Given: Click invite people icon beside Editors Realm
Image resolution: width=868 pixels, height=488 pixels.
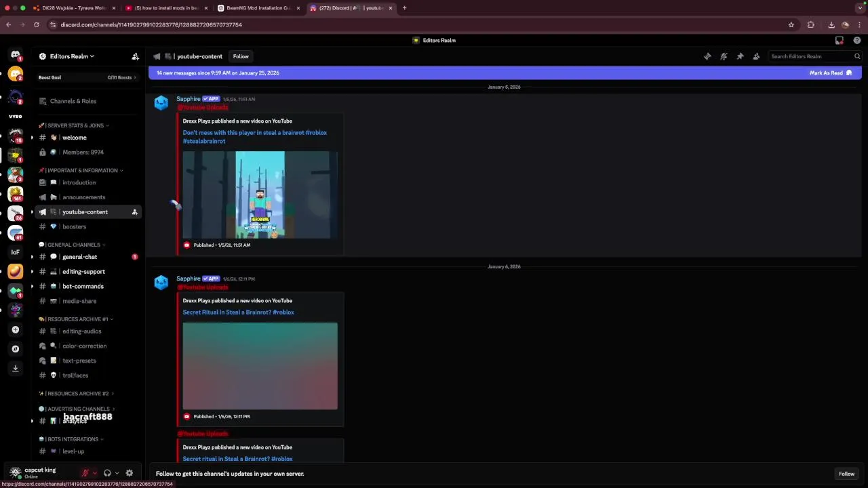Looking at the screenshot, I should pos(135,56).
